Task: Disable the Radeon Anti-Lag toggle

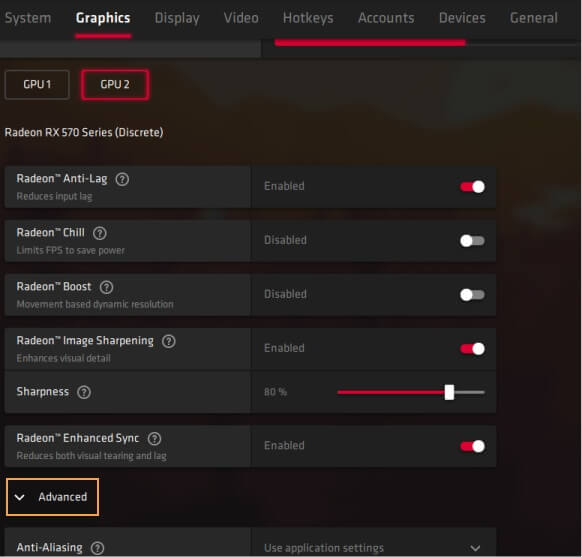Action: pyautogui.click(x=472, y=187)
